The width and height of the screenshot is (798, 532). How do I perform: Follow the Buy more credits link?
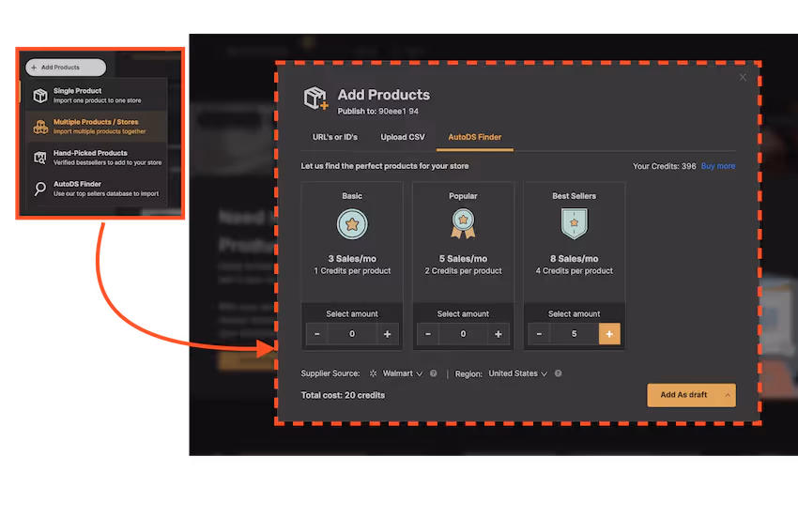[x=718, y=166]
